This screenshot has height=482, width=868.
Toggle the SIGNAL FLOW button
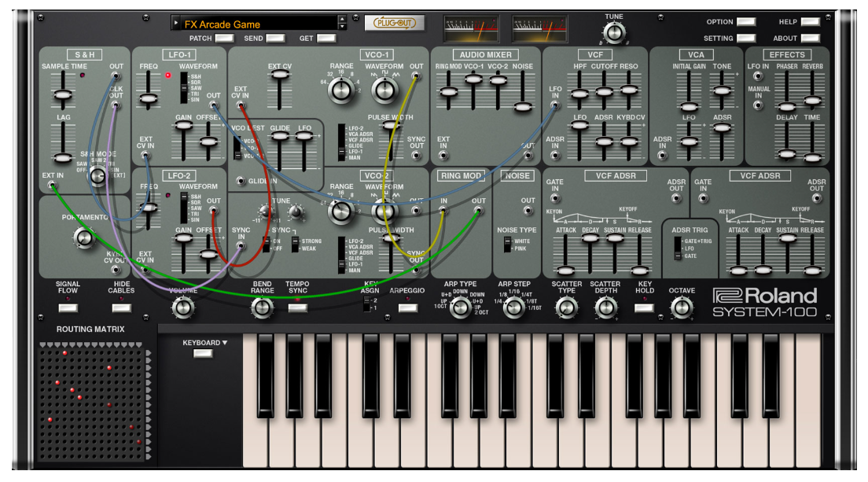click(68, 308)
